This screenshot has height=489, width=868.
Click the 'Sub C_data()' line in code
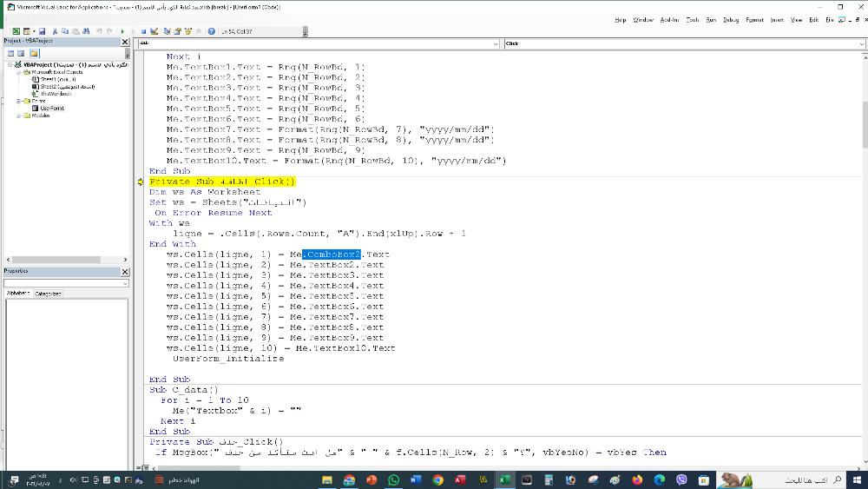[184, 390]
